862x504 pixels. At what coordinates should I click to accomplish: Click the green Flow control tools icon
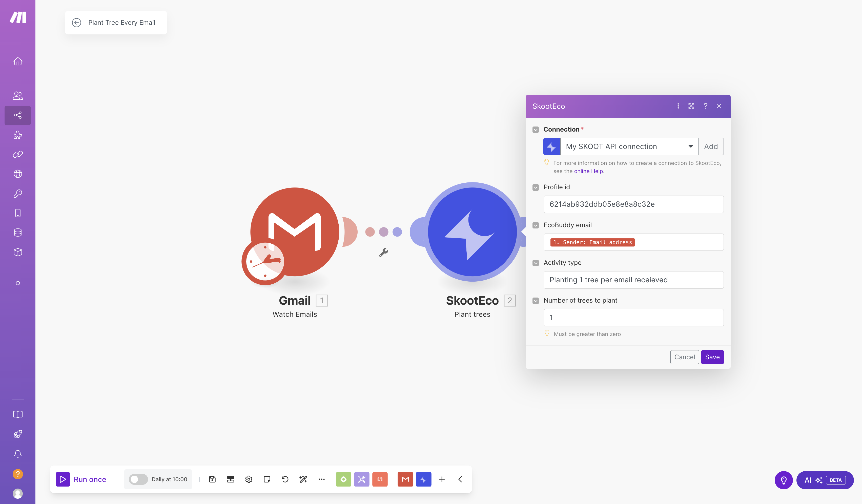pos(343,479)
